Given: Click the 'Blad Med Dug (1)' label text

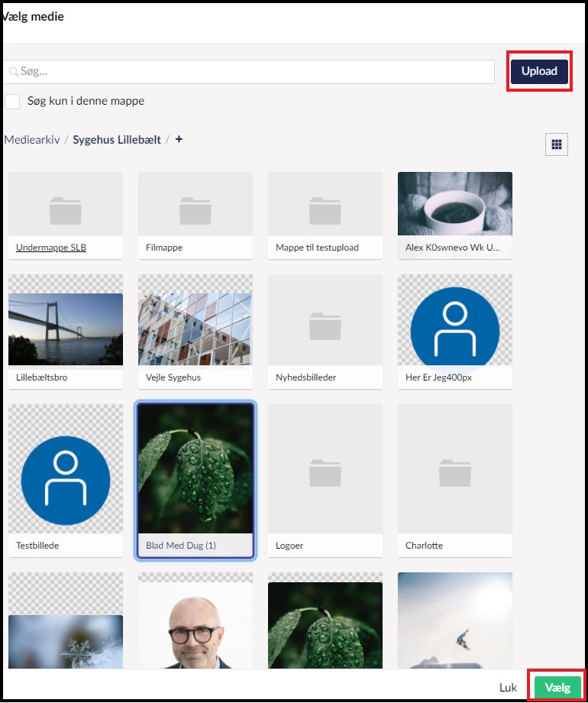Looking at the screenshot, I should tap(181, 546).
